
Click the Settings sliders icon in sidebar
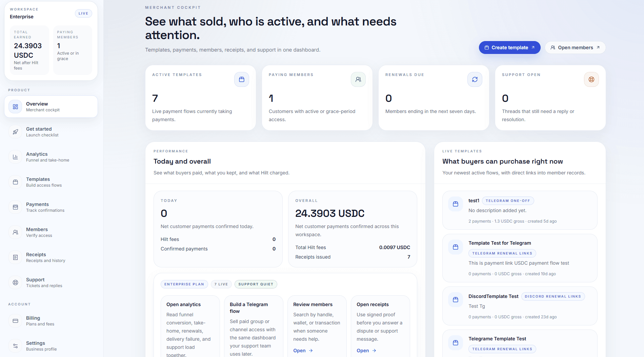coord(15,346)
